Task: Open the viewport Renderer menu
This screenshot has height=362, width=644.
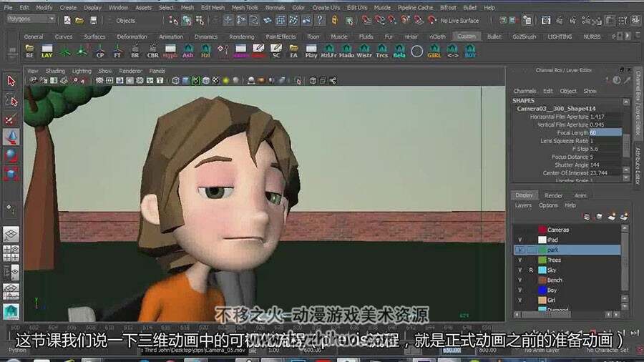Action: pos(130,71)
